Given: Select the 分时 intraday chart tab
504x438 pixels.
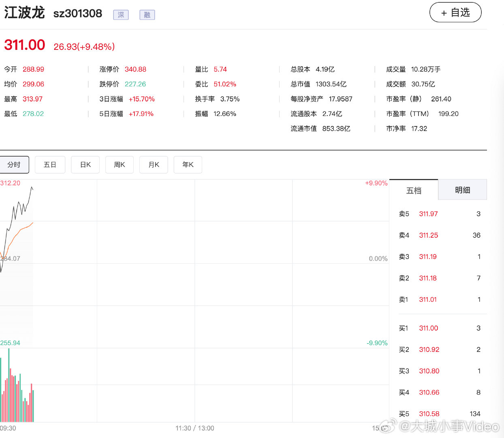Looking at the screenshot, I should [x=14, y=165].
